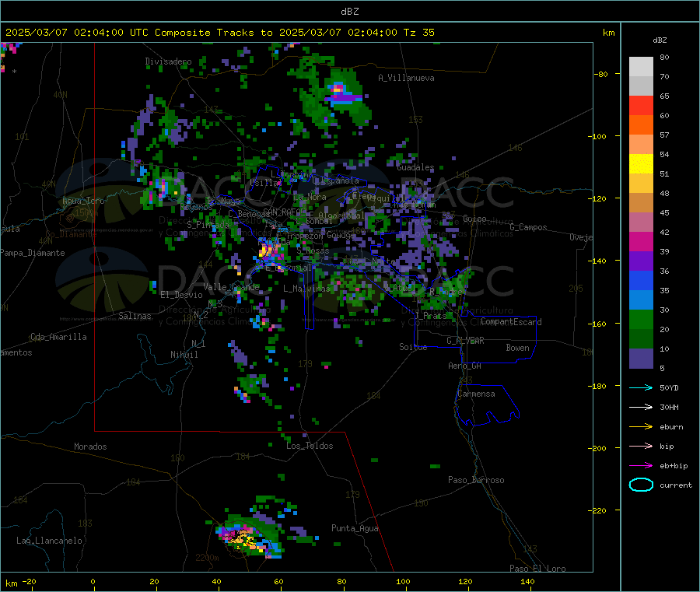Viewport: 700px width, 592px height.
Task: Click the Los_Toldos map label
Action: (x=310, y=446)
